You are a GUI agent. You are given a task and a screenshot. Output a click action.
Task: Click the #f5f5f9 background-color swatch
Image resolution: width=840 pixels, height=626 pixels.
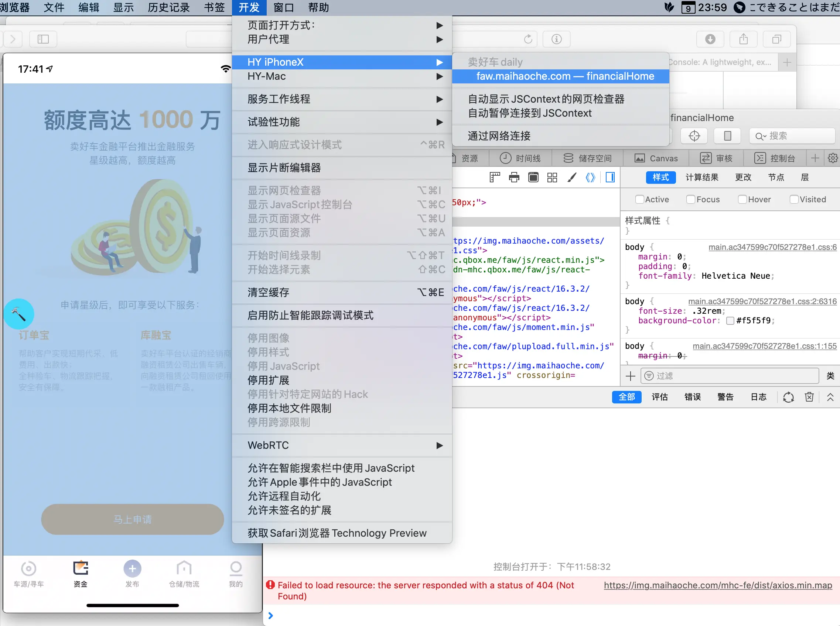click(731, 321)
